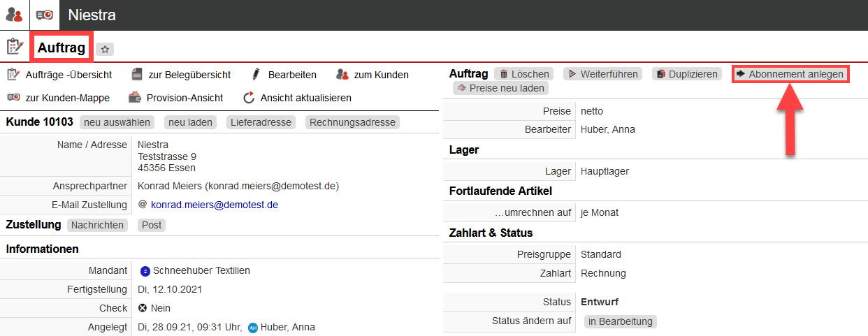The image size is (868, 336).
Task: Reload prices with Preise neu laden
Action: (500, 89)
